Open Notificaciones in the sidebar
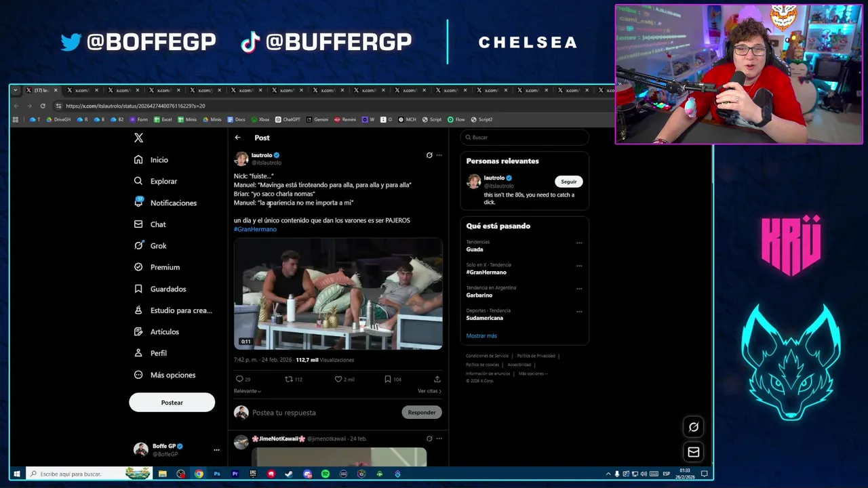This screenshot has width=868, height=488. pyautogui.click(x=165, y=203)
